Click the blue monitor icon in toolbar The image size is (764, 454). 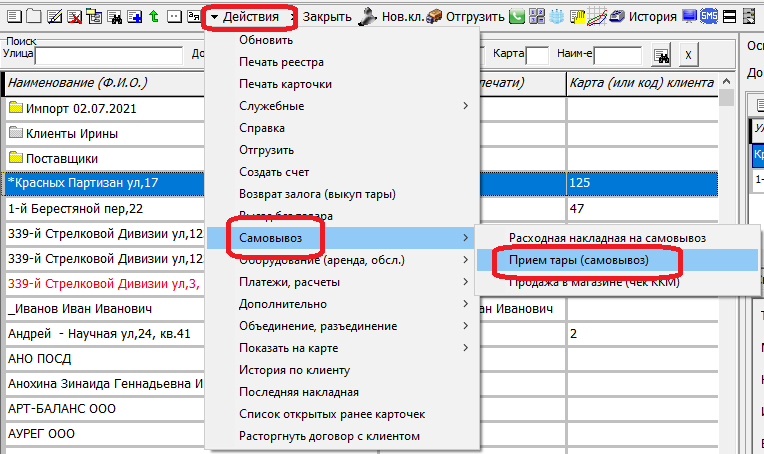coord(689,16)
